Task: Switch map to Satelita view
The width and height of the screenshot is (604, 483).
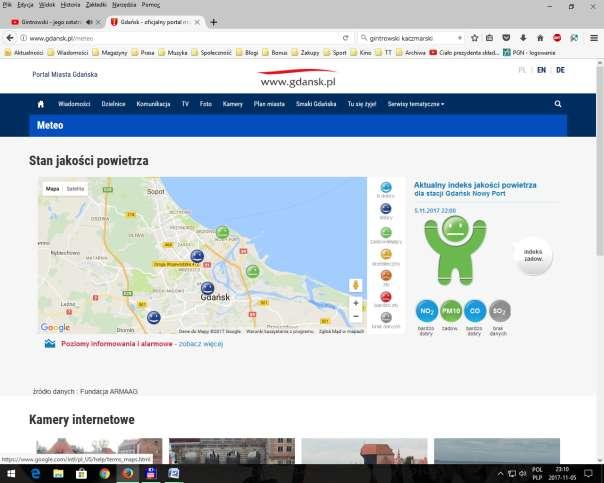Action: click(75, 189)
